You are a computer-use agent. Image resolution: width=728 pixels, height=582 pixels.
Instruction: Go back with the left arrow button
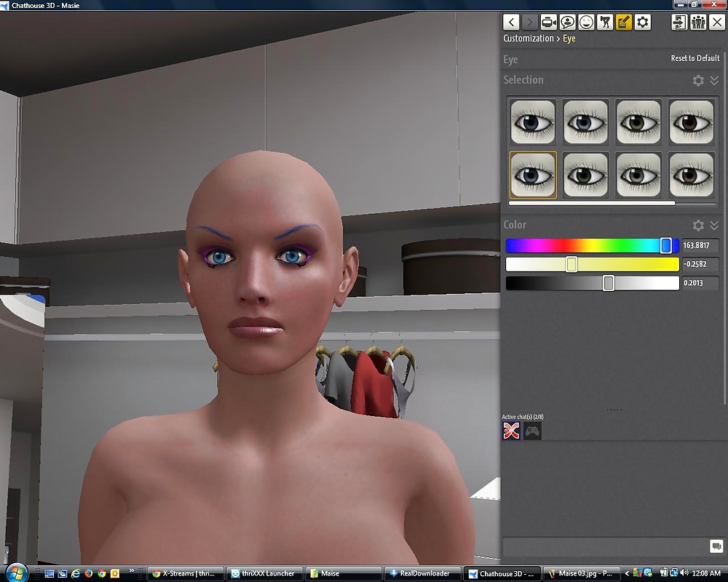pos(512,23)
